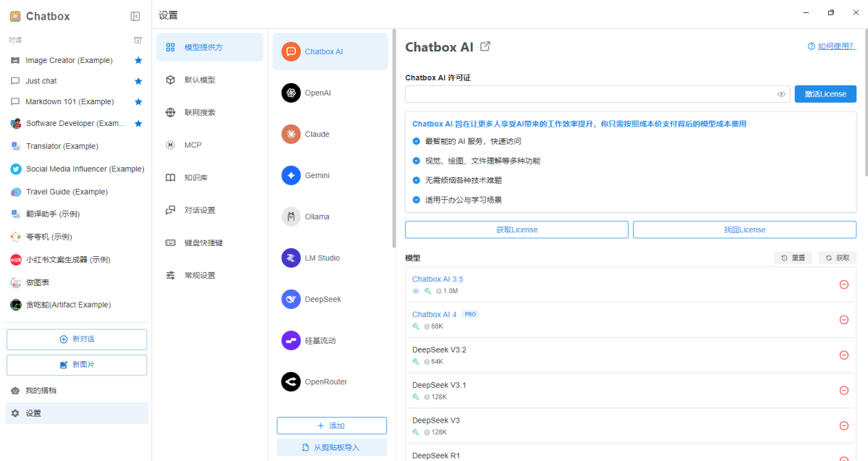Open the Ollama provider settings
Viewport: 868px width, 461px height.
290,216
